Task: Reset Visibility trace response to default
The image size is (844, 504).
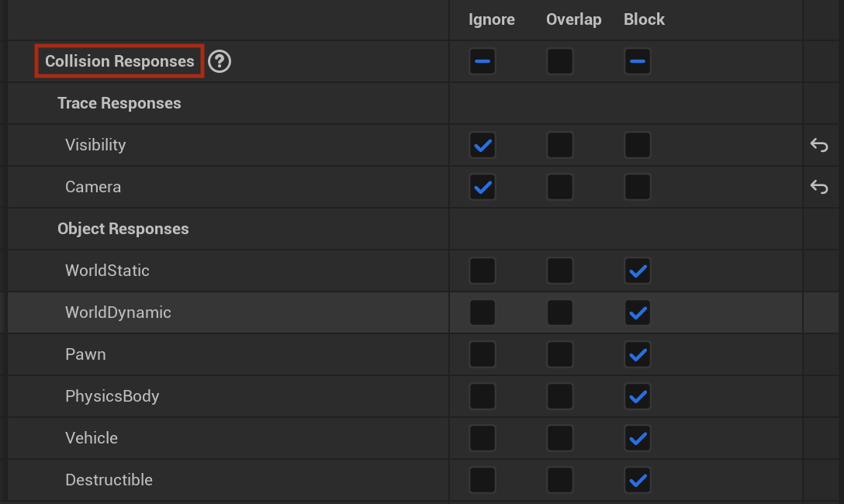Action: click(818, 145)
